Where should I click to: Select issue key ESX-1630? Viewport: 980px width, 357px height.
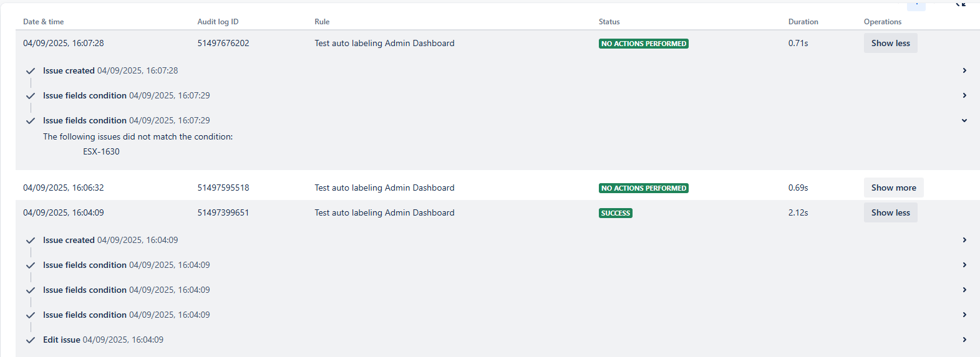[x=101, y=151]
